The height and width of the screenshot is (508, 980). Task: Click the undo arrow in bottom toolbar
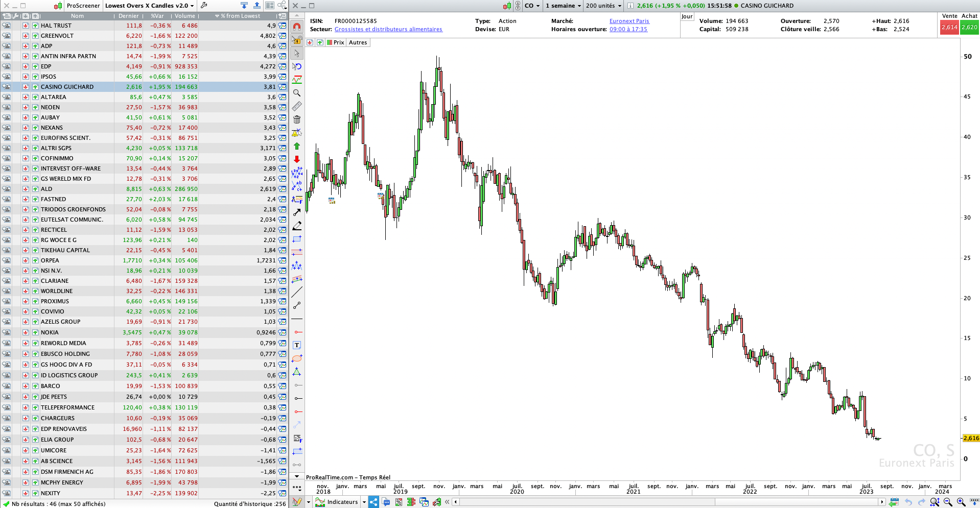(x=908, y=502)
